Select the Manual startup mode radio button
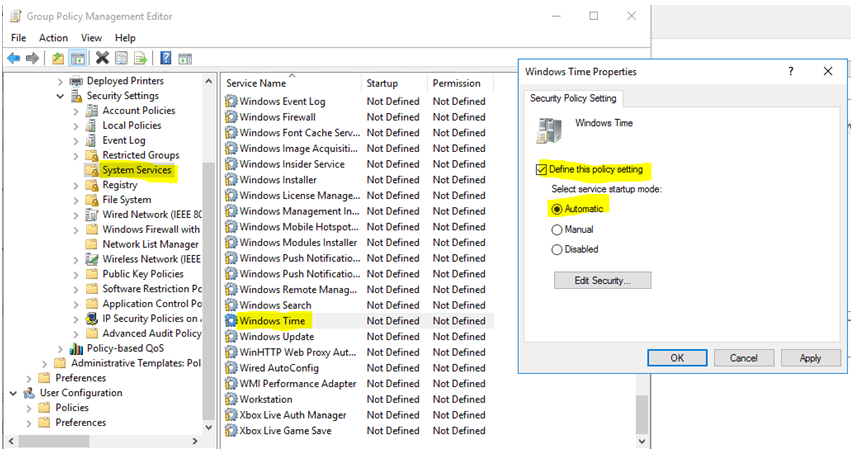Image resolution: width=851 pixels, height=449 pixels. pos(557,230)
